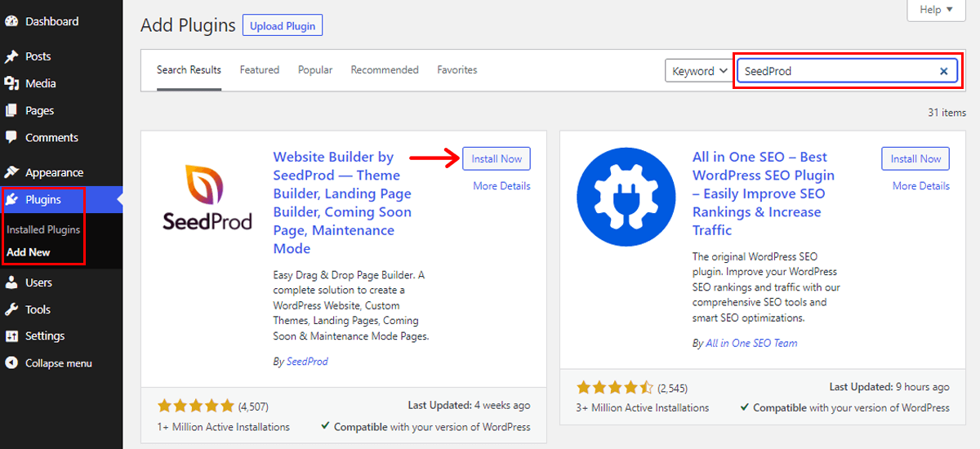Click the Plugins plug icon
The image size is (980, 449).
13,199
